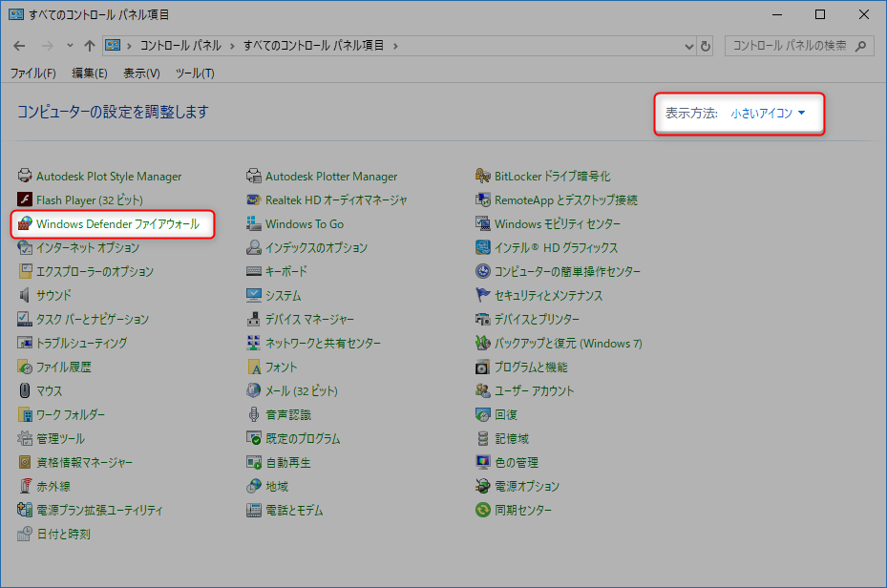Click the search magnifier icon

pyautogui.click(x=861, y=46)
